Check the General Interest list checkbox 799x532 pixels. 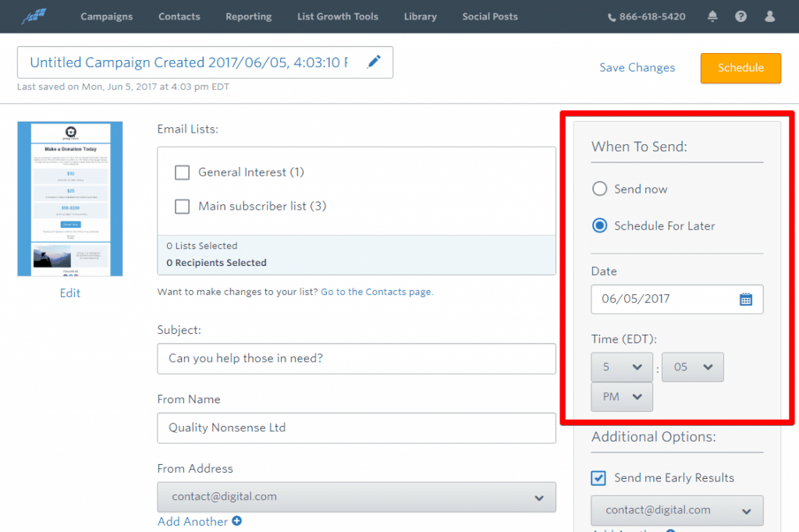coord(183,172)
